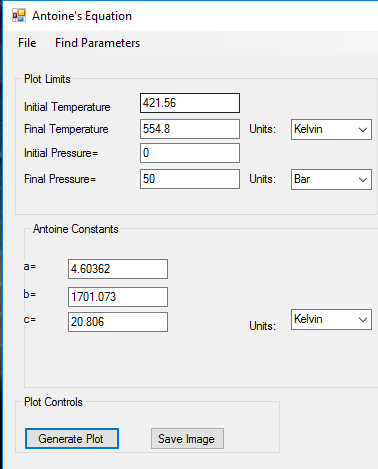Image resolution: width=378 pixels, height=469 pixels.
Task: Select the constant c field showing 20.806
Action: (118, 322)
